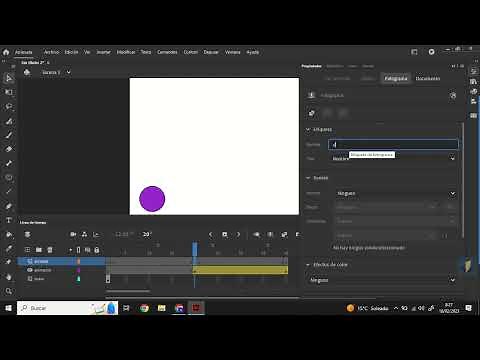The height and width of the screenshot is (360, 480).
Task: Select the bottom layer row in timeline
Action: (x=61, y=279)
